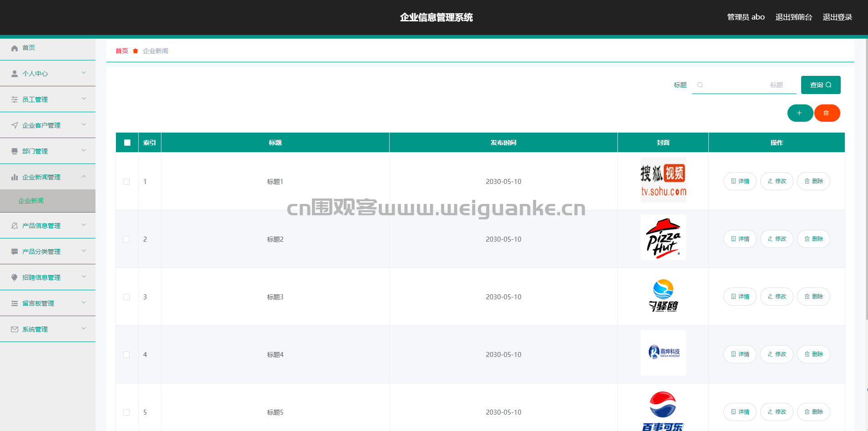Click the bar-chart icon beside 企业新闻管理

pyautogui.click(x=15, y=177)
